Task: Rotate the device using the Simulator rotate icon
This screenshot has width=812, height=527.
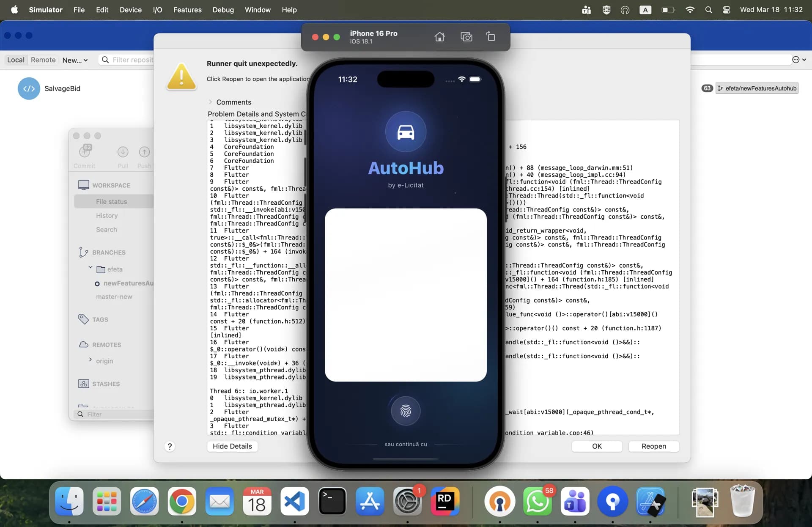Action: [x=491, y=37]
